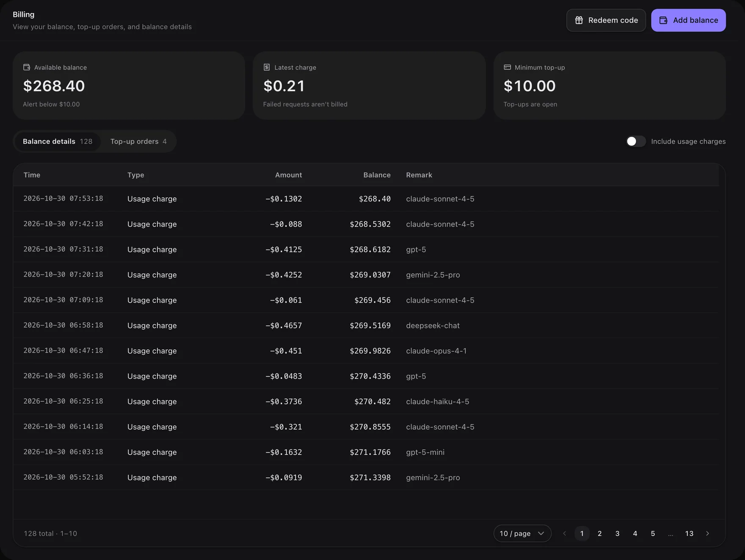The image size is (745, 560).
Task: Select balance $268.5302
Action: coord(370,224)
